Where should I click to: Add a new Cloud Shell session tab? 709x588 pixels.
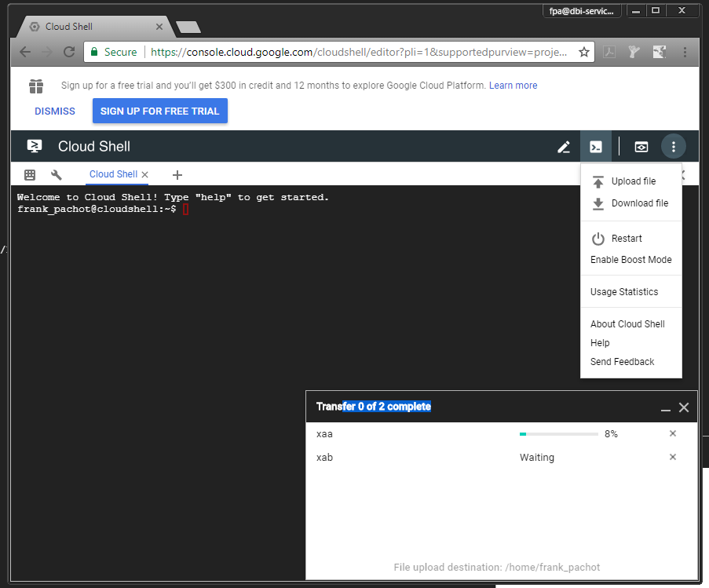click(x=177, y=175)
